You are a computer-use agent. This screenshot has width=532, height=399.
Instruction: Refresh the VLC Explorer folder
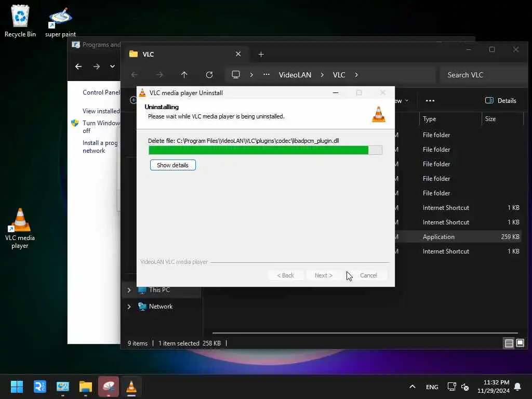click(x=209, y=75)
